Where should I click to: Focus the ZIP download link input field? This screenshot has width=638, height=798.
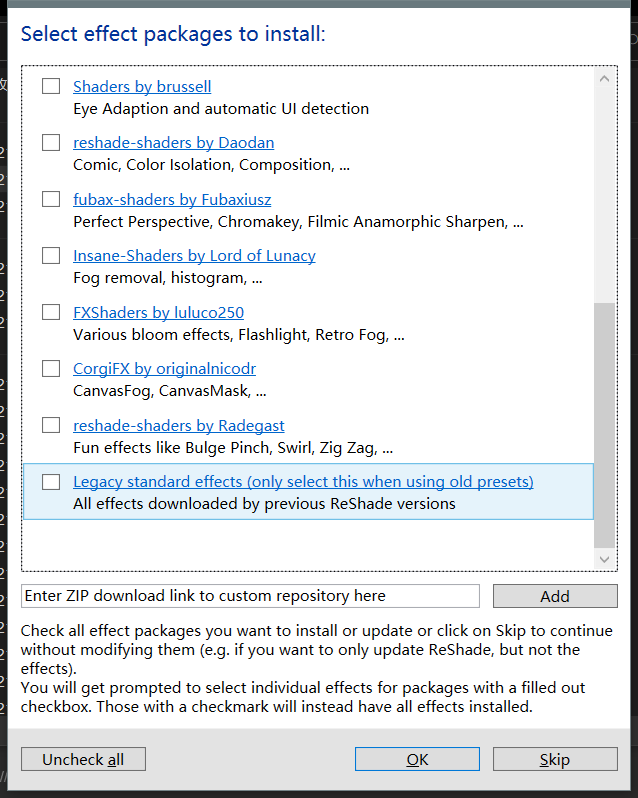pyautogui.click(x=250, y=596)
